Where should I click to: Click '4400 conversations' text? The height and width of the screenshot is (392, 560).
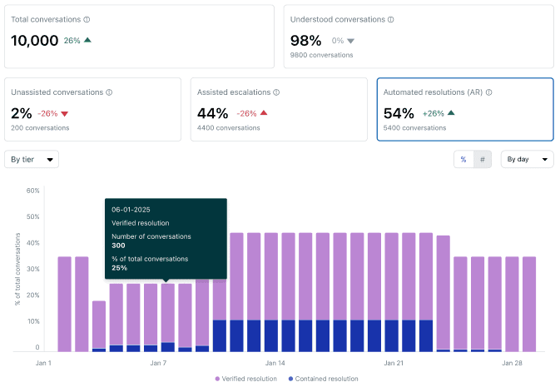229,128
